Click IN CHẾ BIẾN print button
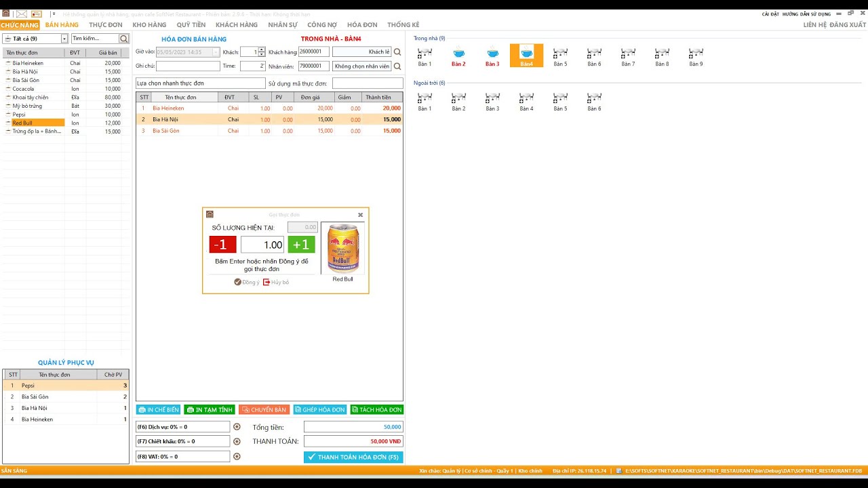Viewport: 868px width, 488px height. pyautogui.click(x=158, y=410)
